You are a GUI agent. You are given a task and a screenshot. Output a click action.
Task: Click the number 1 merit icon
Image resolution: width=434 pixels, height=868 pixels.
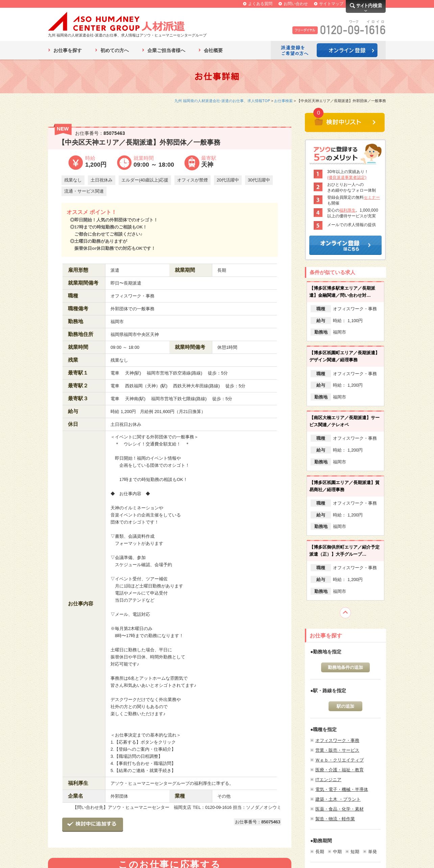pyautogui.click(x=318, y=174)
